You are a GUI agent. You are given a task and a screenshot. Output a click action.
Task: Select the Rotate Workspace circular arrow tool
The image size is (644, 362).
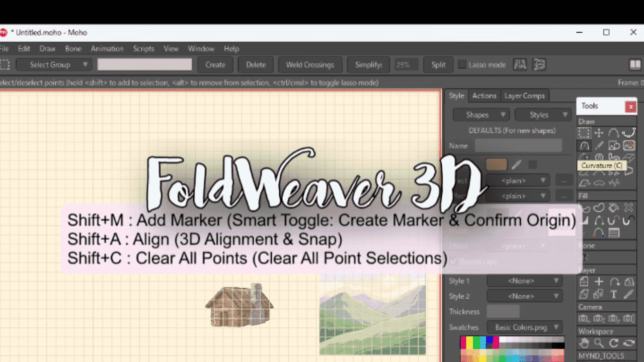(614, 343)
